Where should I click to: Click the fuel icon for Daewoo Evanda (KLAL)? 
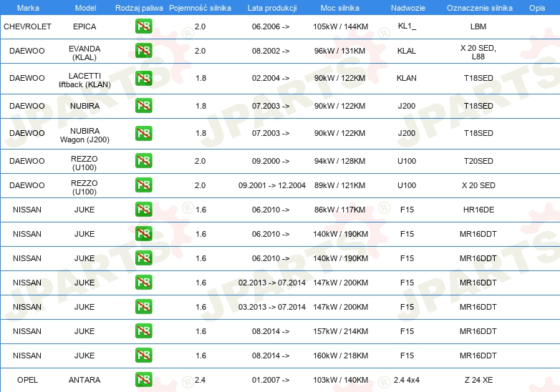pos(143,51)
